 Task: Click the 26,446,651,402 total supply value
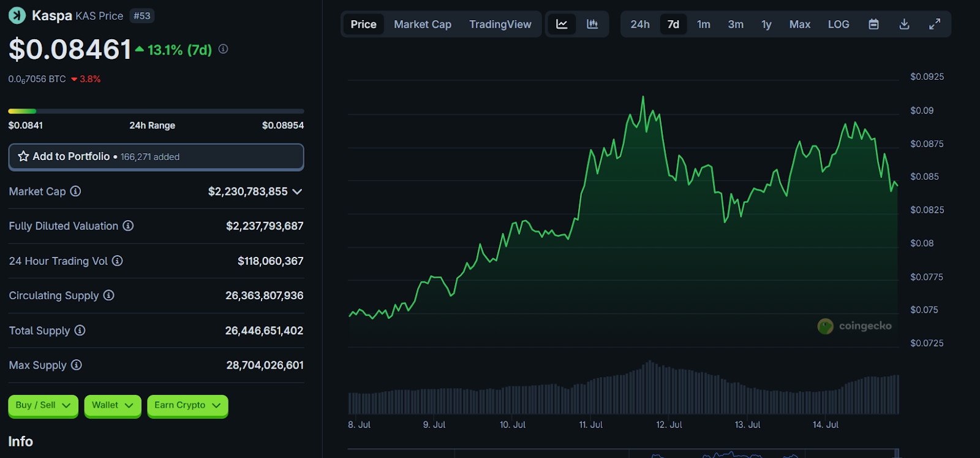click(x=264, y=330)
